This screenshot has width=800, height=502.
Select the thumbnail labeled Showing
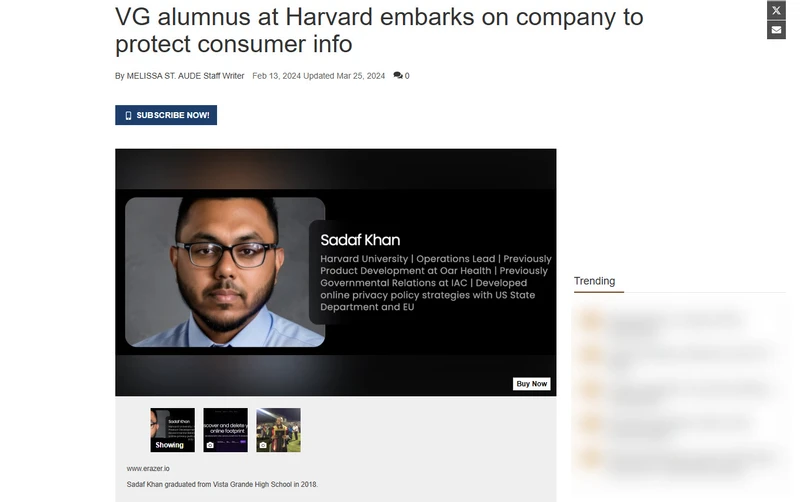pyautogui.click(x=172, y=430)
